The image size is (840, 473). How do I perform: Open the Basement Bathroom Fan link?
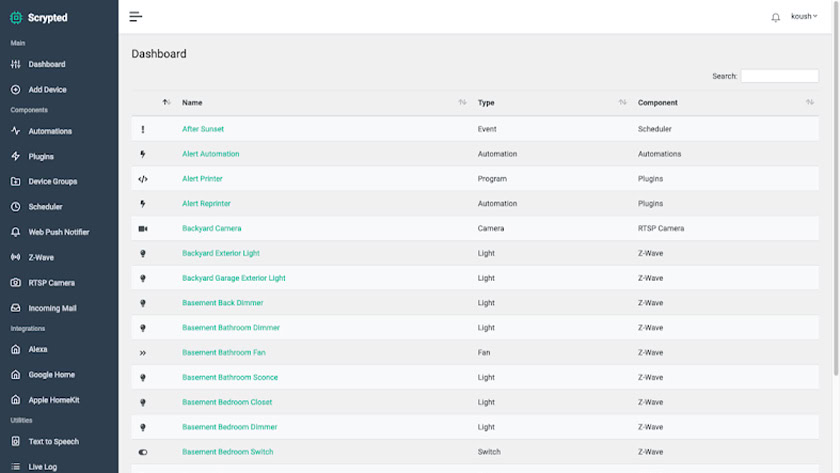click(x=223, y=352)
